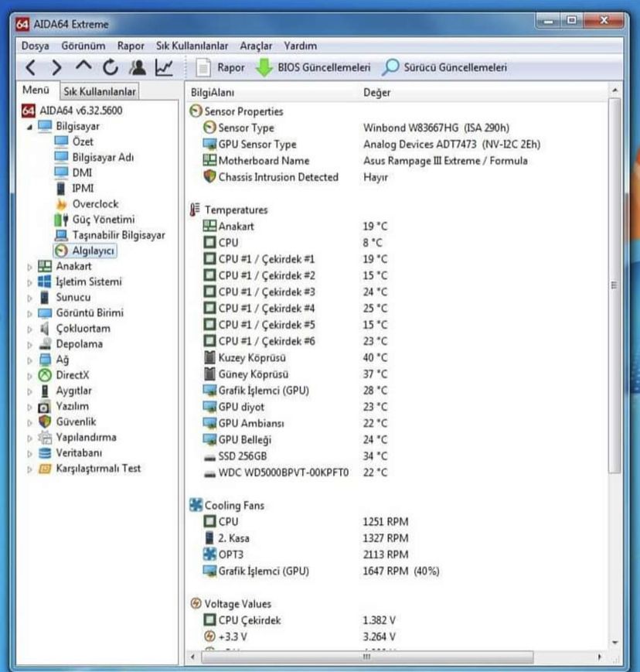
Task: Click the Aygıtlar device icon
Action: [45, 391]
